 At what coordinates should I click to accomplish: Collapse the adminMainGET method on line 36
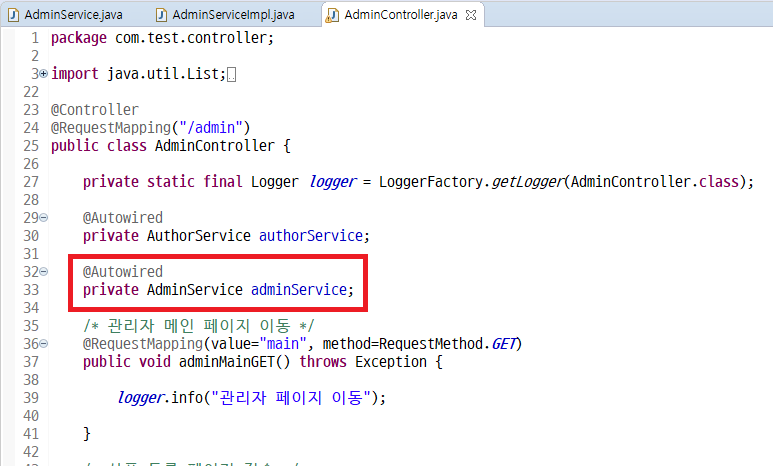click(43, 344)
